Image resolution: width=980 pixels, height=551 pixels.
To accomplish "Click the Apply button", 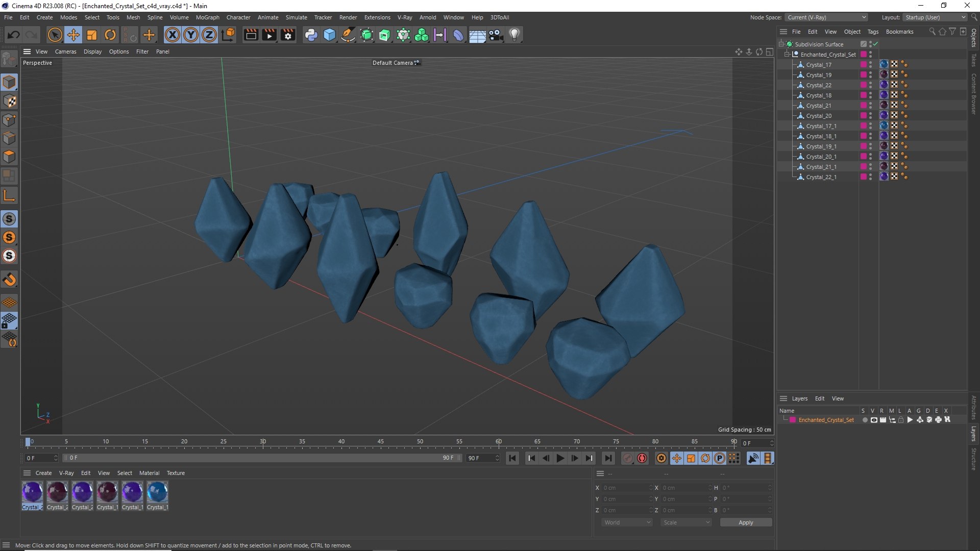I will point(746,522).
